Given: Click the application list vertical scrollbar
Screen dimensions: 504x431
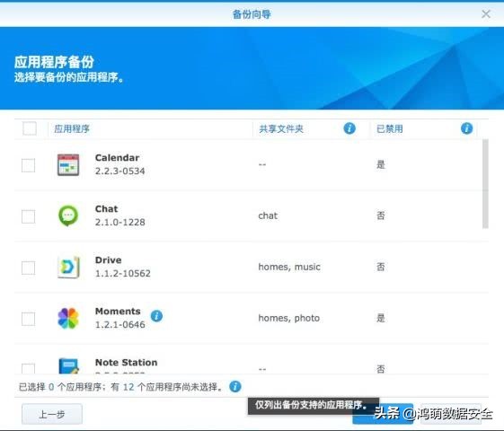Looking at the screenshot, I should tap(485, 184).
